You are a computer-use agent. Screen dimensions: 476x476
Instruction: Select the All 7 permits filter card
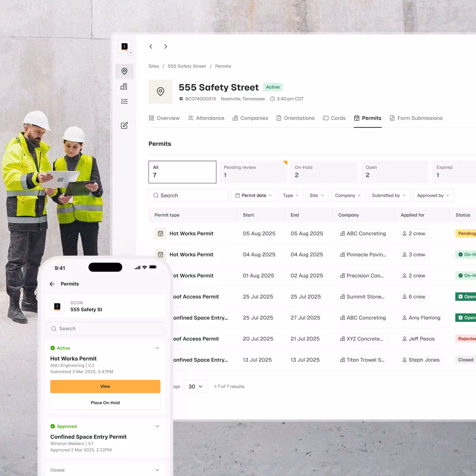182,172
